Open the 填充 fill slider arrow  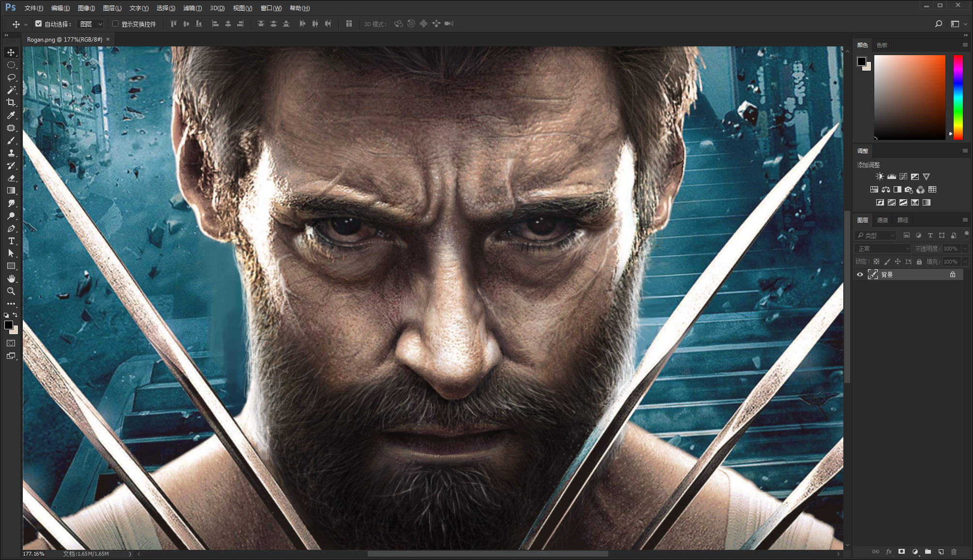[x=965, y=262]
